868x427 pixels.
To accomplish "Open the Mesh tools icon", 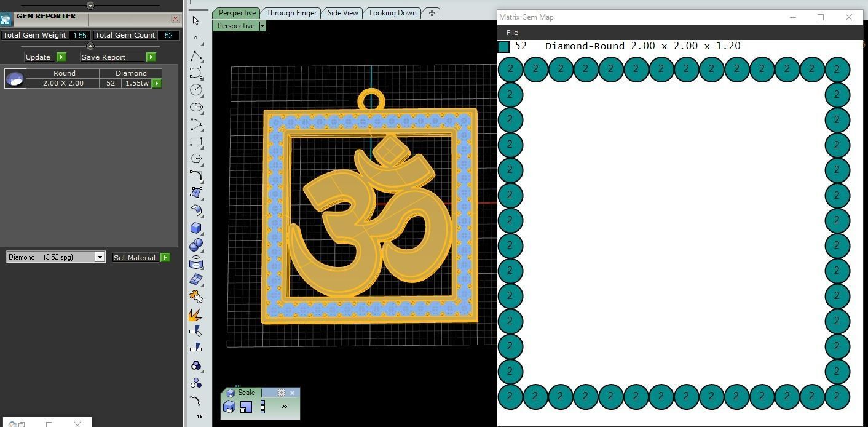I will [x=196, y=279].
